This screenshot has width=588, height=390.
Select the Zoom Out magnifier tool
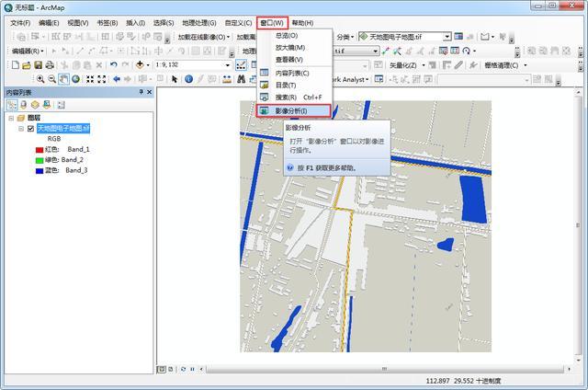(51, 79)
